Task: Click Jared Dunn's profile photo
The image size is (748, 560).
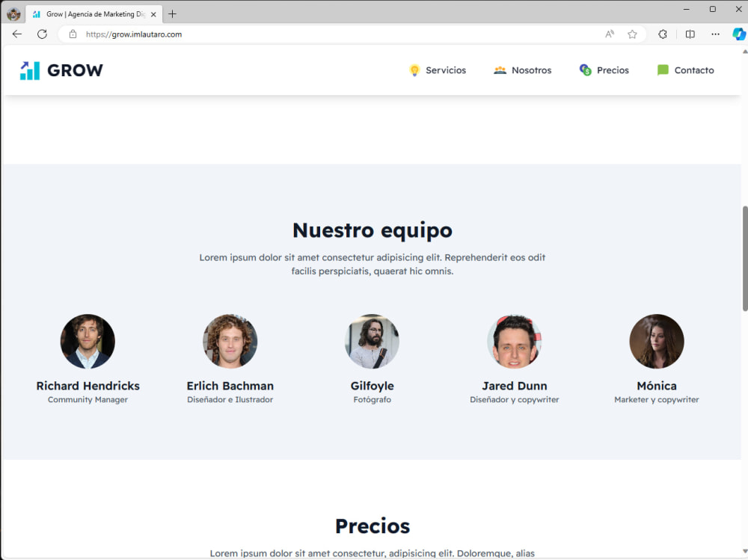Action: click(x=515, y=341)
